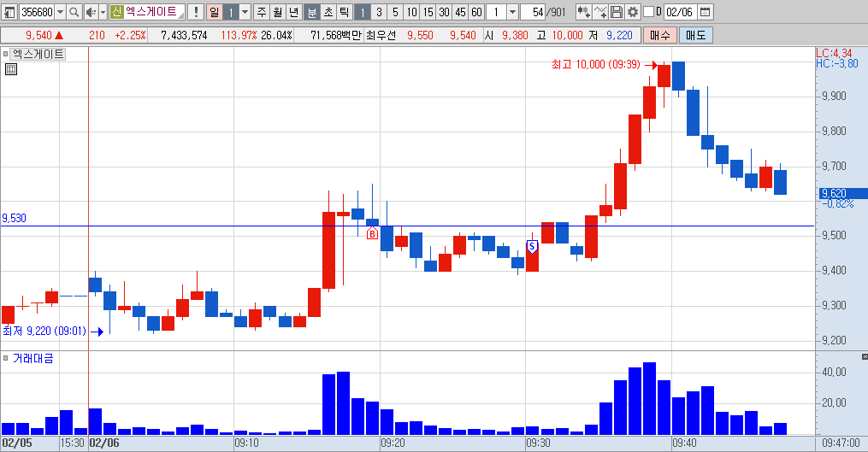Select the 주 weekly chart tab
Viewport: 868px width, 452px height.
(x=262, y=12)
